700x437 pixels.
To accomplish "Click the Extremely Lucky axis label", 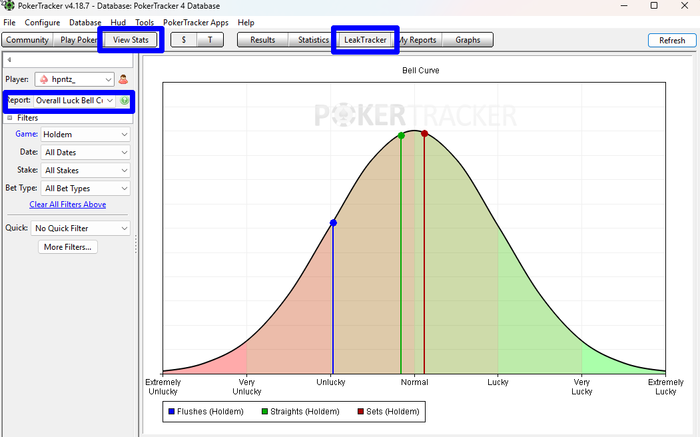I will coord(666,387).
